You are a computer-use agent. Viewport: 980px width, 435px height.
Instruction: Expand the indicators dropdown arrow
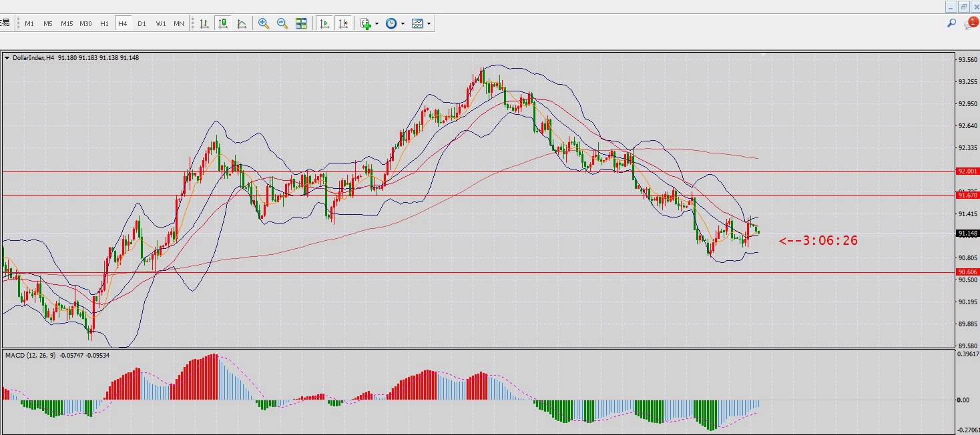pos(377,23)
